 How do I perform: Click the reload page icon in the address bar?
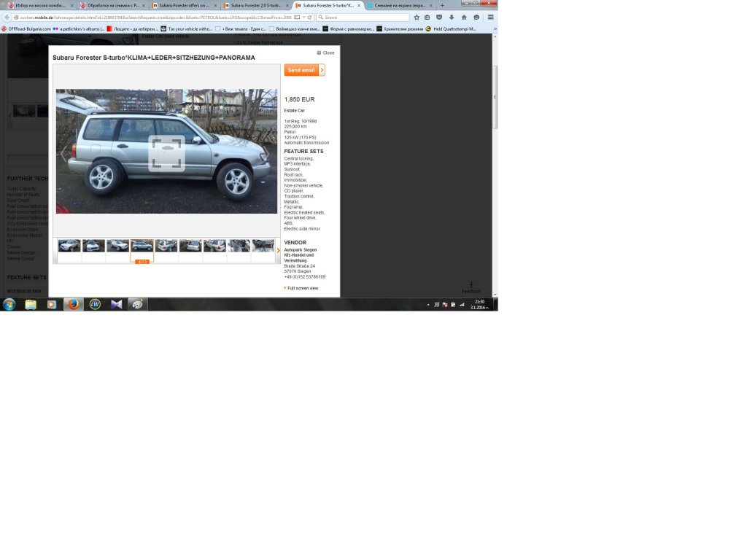309,17
